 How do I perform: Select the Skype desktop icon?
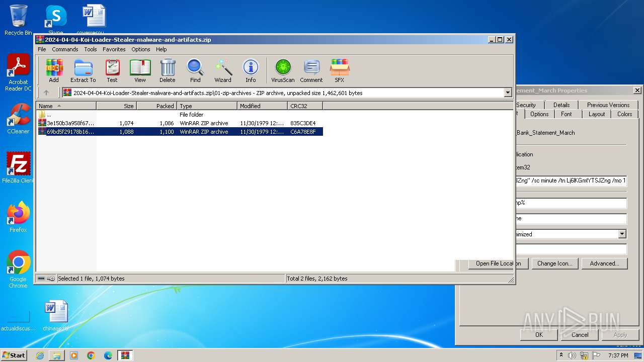[55, 20]
